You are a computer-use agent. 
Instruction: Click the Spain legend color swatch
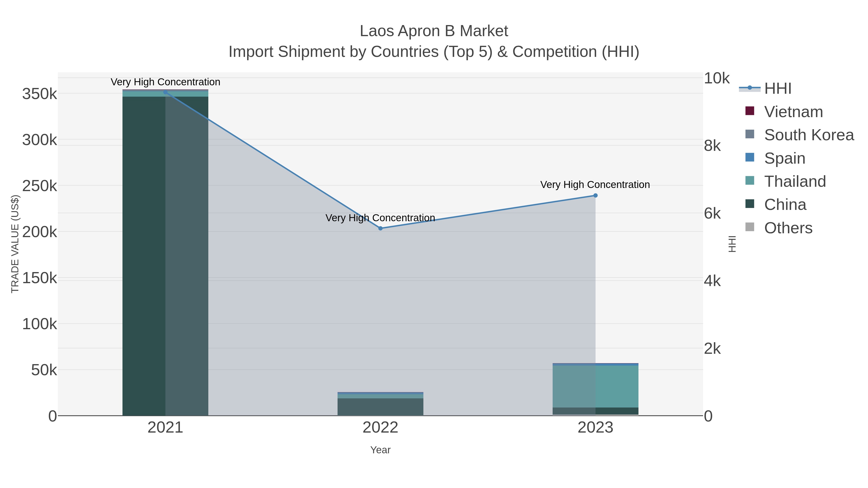[x=750, y=157]
